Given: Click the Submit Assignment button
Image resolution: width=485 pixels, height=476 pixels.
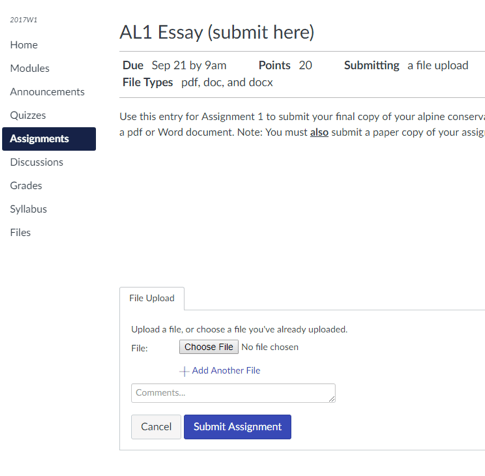Looking at the screenshot, I should [x=237, y=427].
